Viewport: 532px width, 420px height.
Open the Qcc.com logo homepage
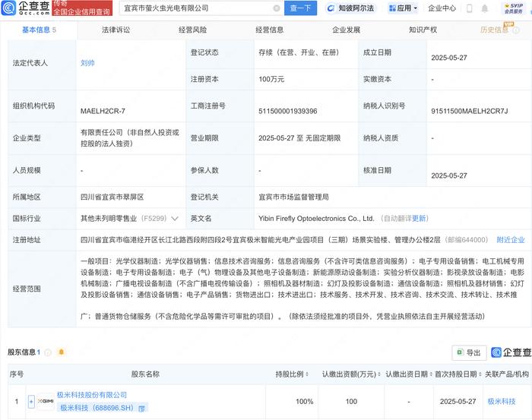click(x=26, y=8)
